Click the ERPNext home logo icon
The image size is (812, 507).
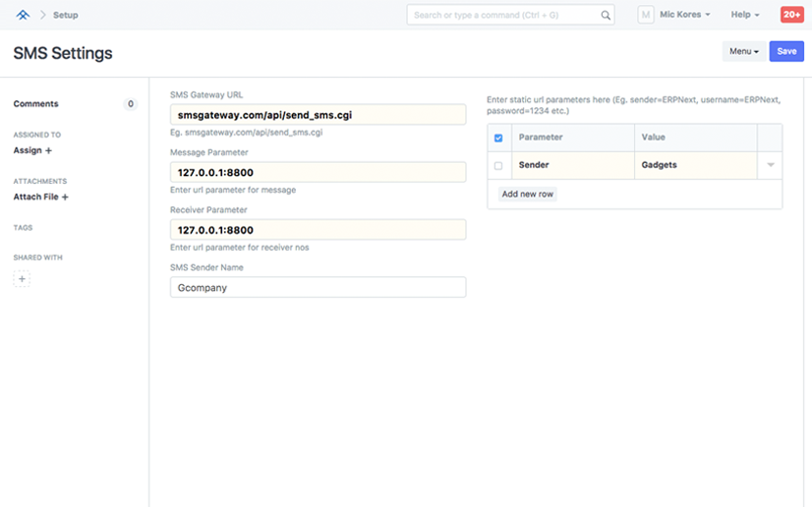click(23, 15)
